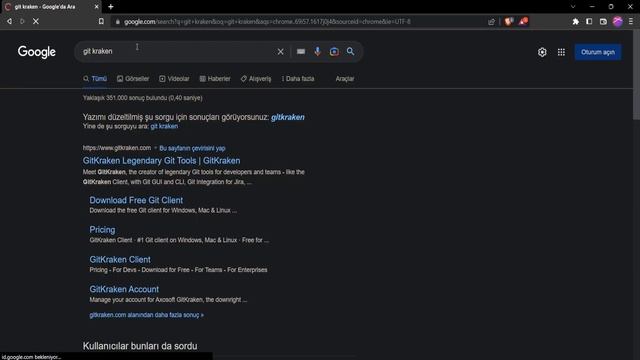The height and width of the screenshot is (360, 640).
Task: Click the share icon in address bar
Action: (x=491, y=22)
